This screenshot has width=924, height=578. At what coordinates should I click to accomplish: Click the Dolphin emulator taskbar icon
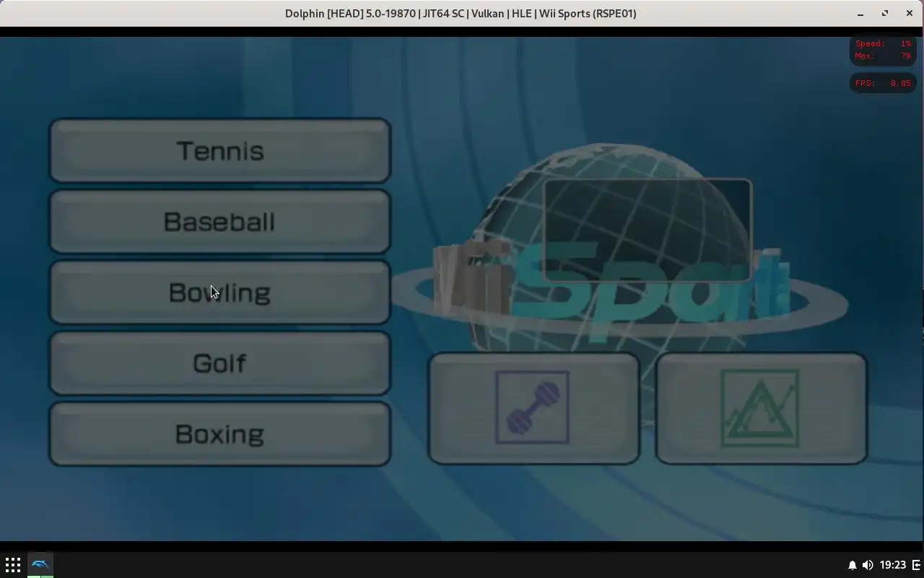[40, 565]
